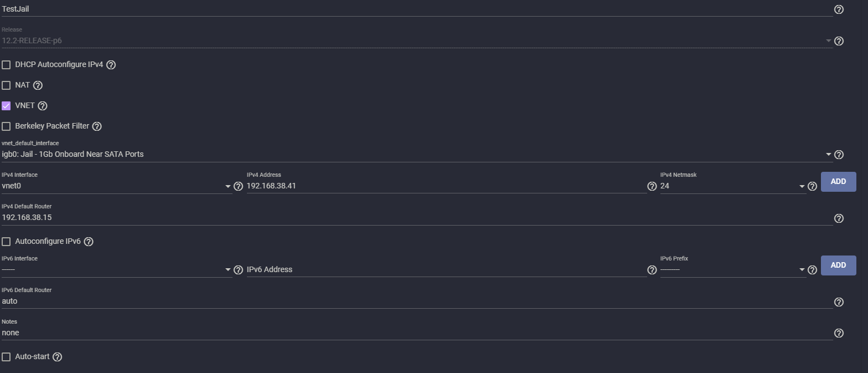Show help tooltip for VNET
The height and width of the screenshot is (373, 868).
[x=43, y=106]
